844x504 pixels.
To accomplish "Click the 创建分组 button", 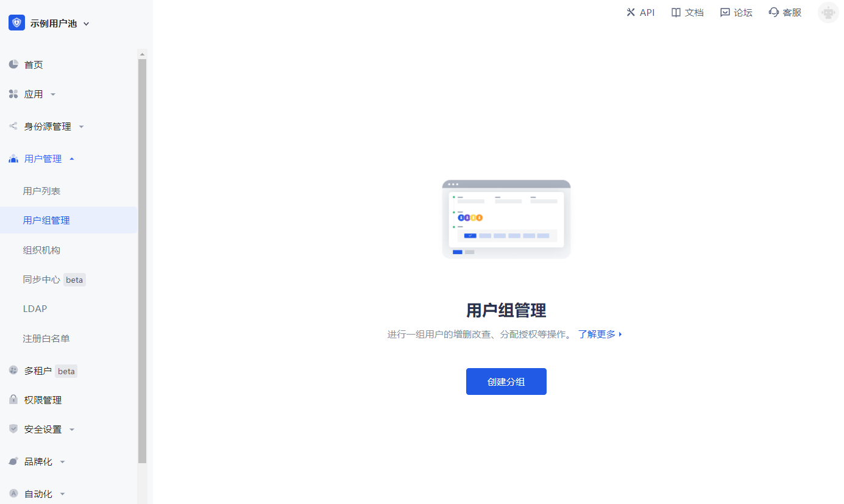I will coord(506,382).
